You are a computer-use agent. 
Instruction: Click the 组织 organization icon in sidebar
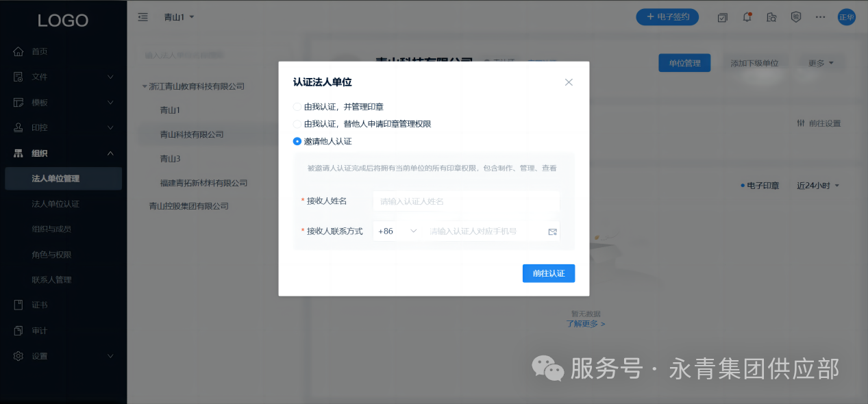[x=18, y=153]
